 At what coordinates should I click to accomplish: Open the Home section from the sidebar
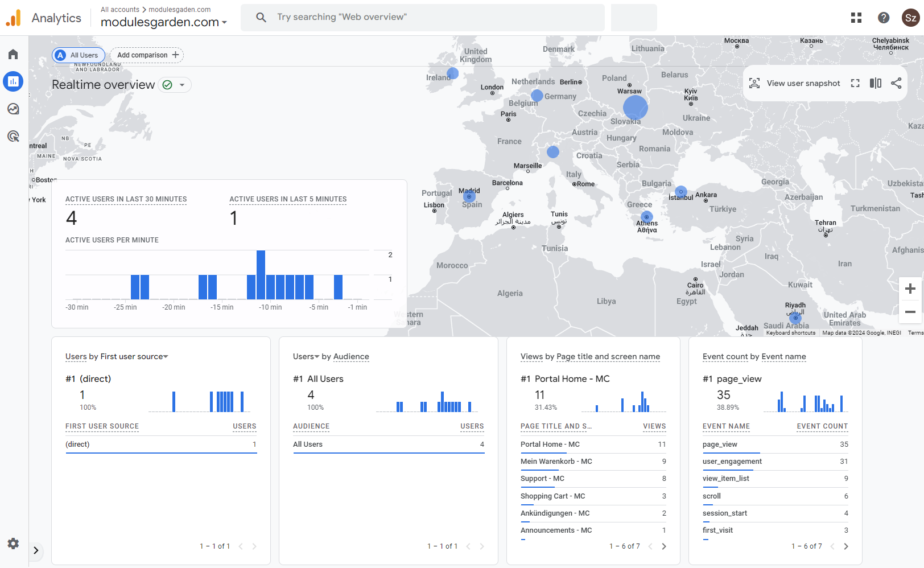[x=13, y=54]
